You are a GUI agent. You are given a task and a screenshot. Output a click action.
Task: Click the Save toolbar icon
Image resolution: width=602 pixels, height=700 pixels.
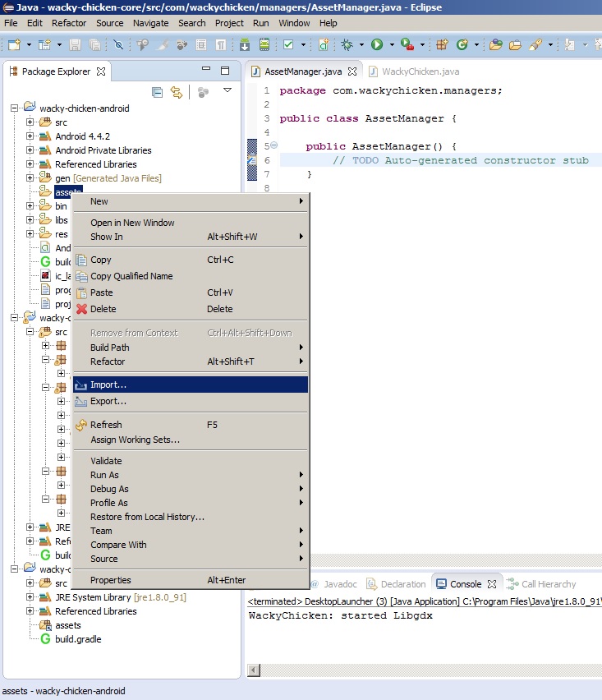(x=75, y=44)
